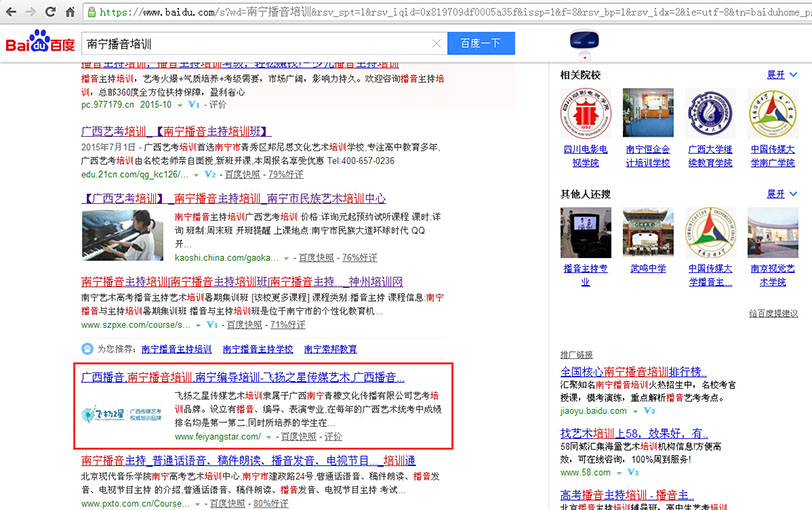Viewport: 812px width, 510px height.
Task: Open 武鸣中学 text link
Action: [648, 269]
